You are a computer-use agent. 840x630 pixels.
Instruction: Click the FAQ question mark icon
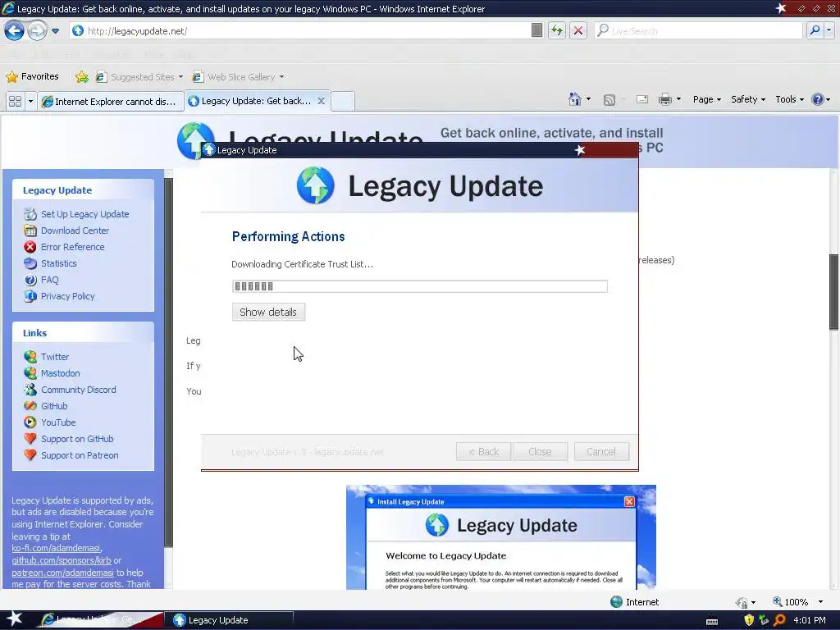point(30,280)
